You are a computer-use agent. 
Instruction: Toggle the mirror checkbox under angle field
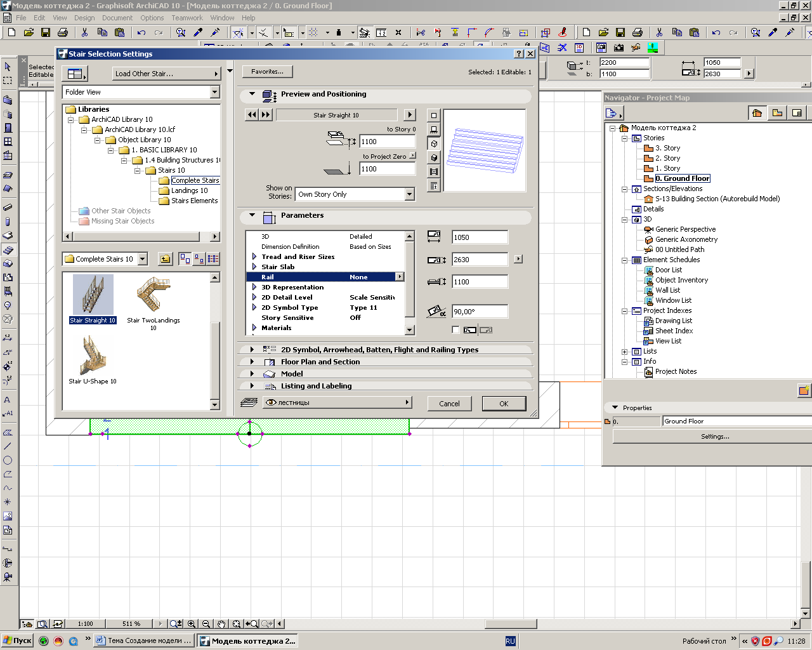coord(455,329)
